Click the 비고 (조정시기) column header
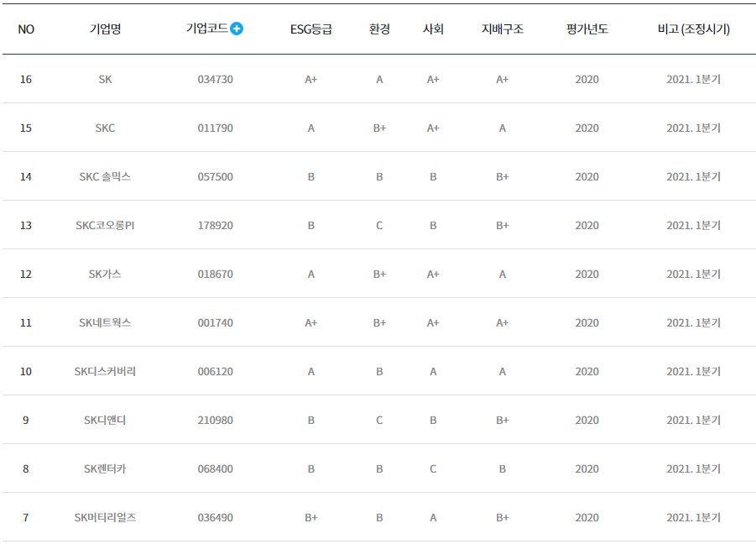This screenshot has width=756, height=544. pyautogui.click(x=693, y=29)
